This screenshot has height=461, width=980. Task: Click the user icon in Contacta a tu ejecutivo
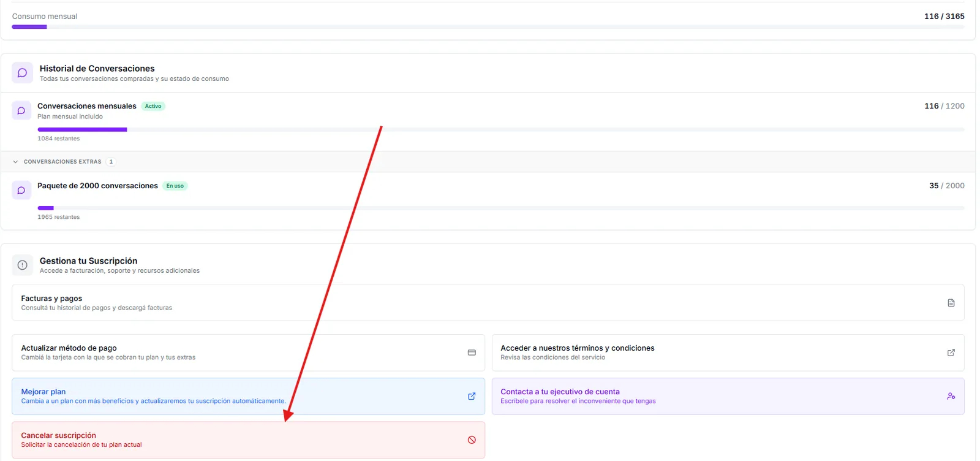click(951, 396)
